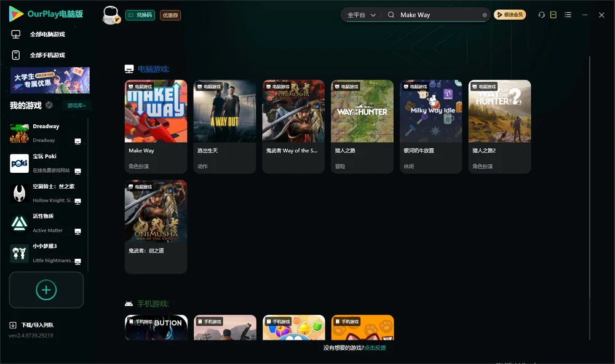Open the A Way Out (逃出生天) game card

(224, 126)
